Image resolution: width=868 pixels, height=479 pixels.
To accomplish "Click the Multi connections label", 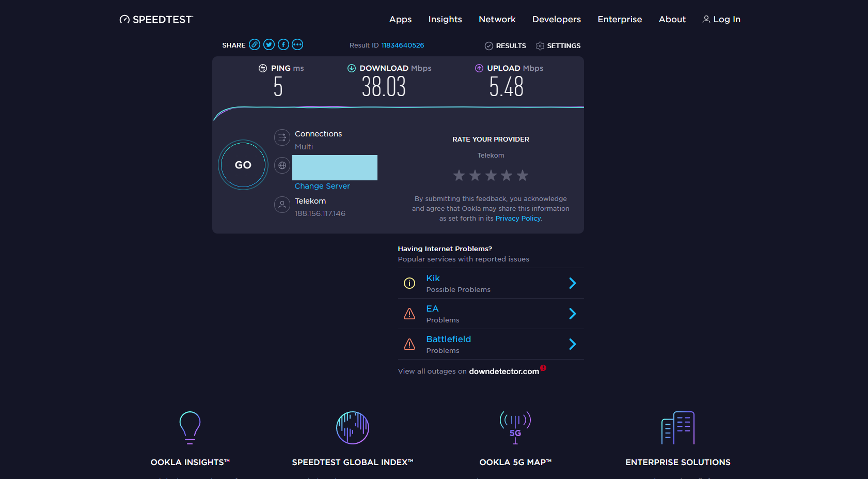I will [304, 147].
